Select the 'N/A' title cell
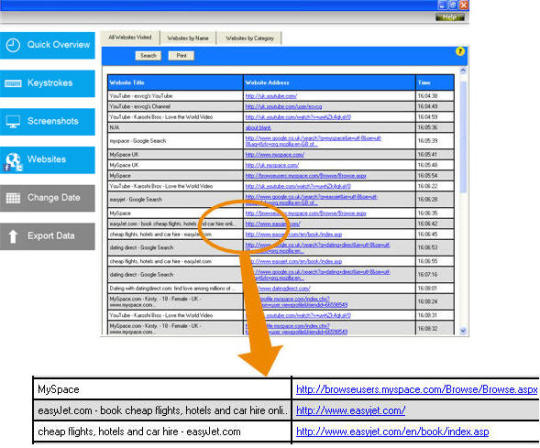Viewport: 540px width, 448px height. point(175,128)
